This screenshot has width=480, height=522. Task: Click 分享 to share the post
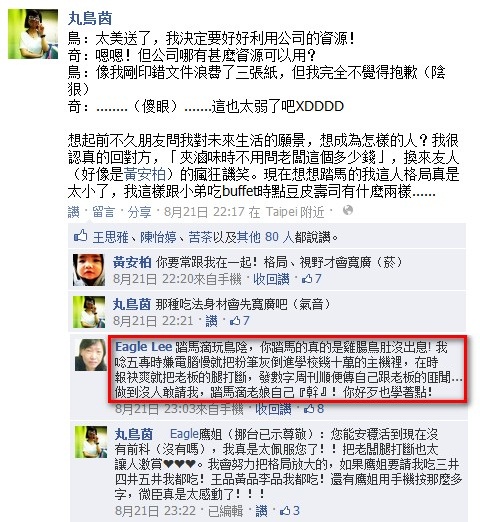click(x=139, y=212)
